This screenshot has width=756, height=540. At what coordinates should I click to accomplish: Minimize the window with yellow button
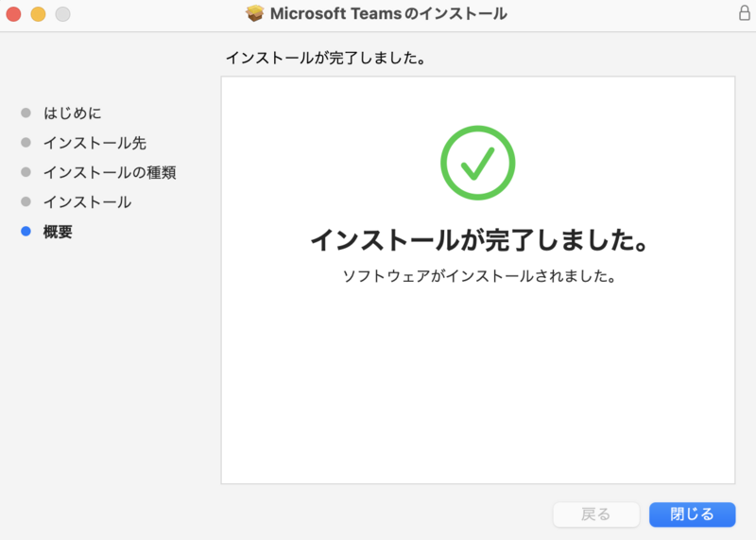click(x=38, y=14)
